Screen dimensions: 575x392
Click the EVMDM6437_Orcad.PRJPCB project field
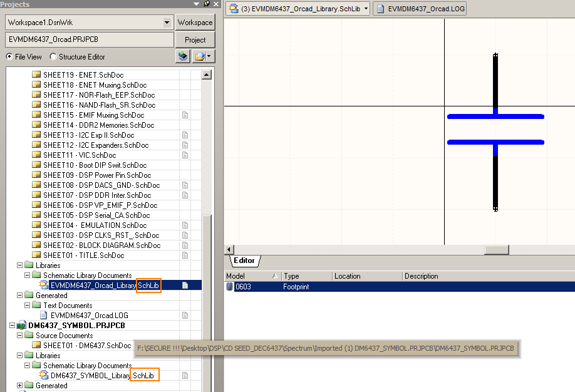click(90, 39)
